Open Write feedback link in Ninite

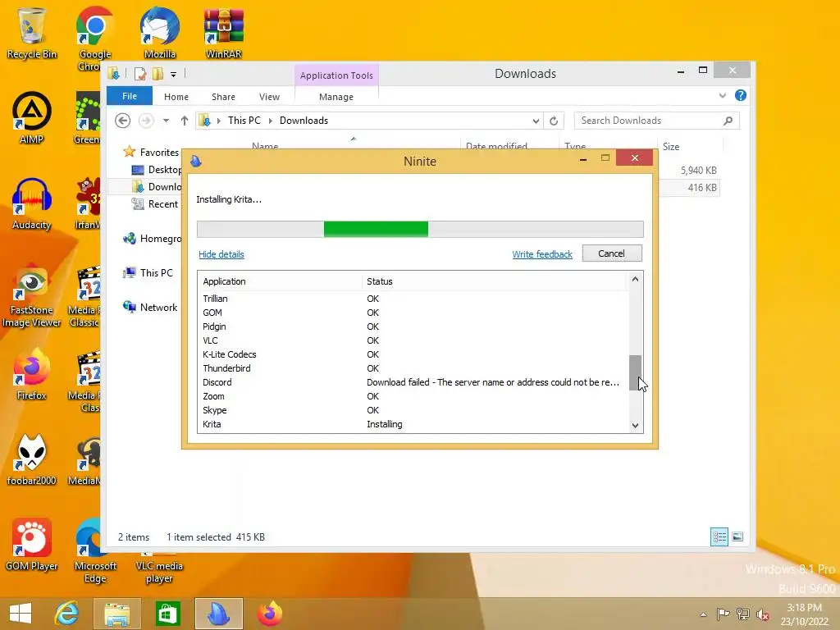pyautogui.click(x=542, y=254)
